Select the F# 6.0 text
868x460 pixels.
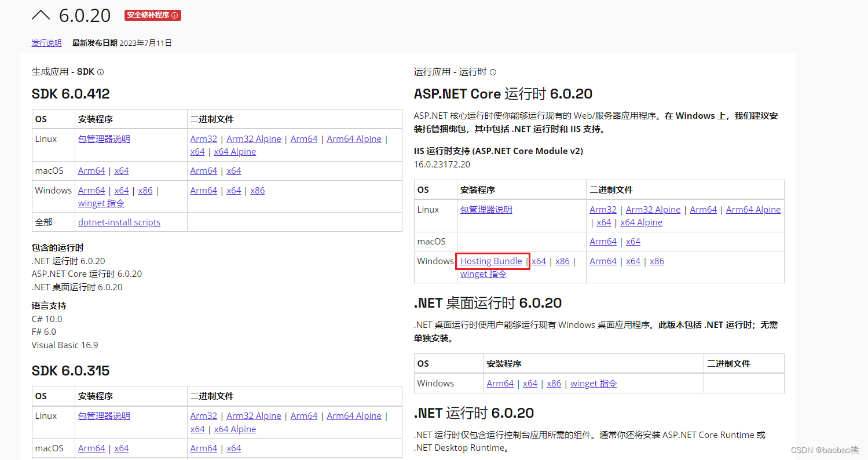pos(44,332)
